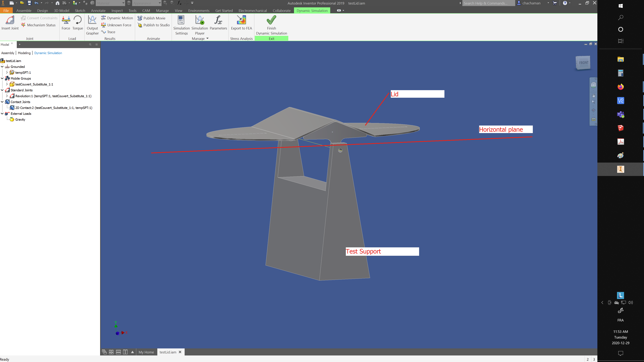Select the Assembly browser view
The width and height of the screenshot is (644, 362).
point(8,53)
